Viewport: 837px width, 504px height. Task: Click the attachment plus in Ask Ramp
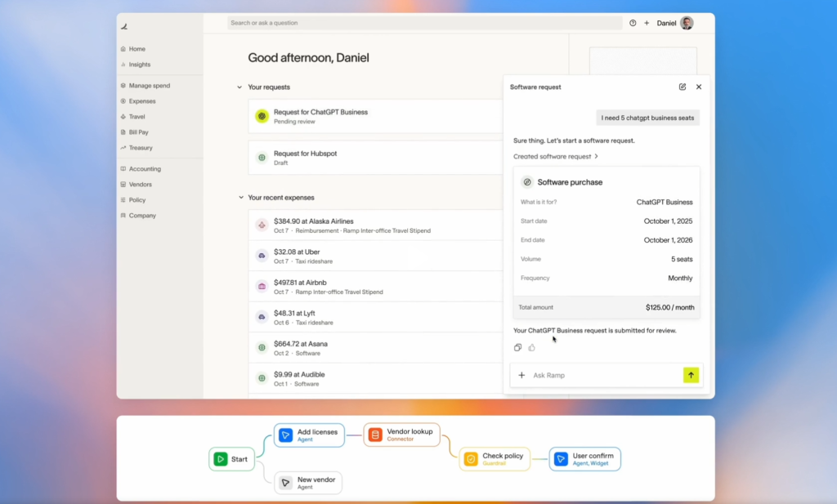coord(521,375)
